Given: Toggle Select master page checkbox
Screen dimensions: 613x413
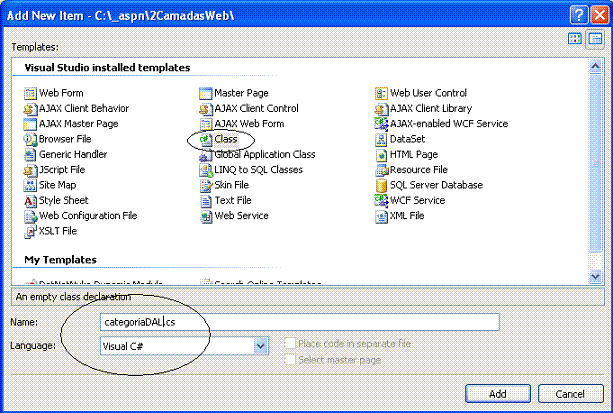Looking at the screenshot, I should (x=290, y=359).
